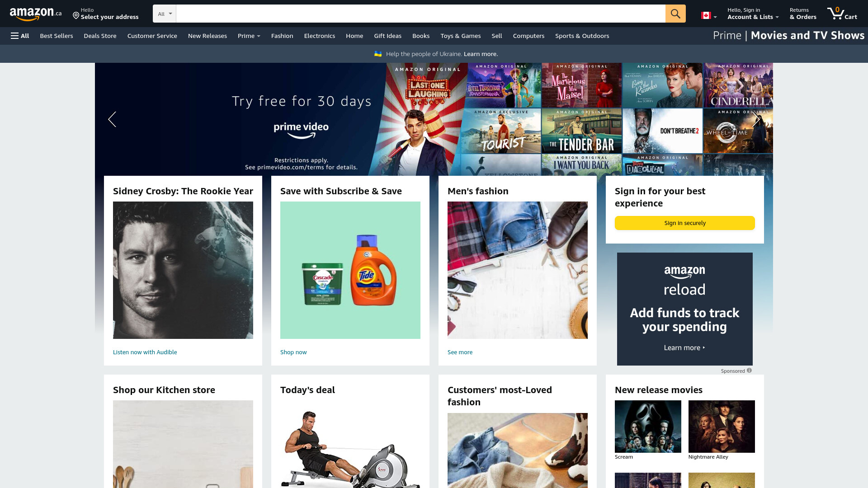Open Home in nav bar

(354, 36)
